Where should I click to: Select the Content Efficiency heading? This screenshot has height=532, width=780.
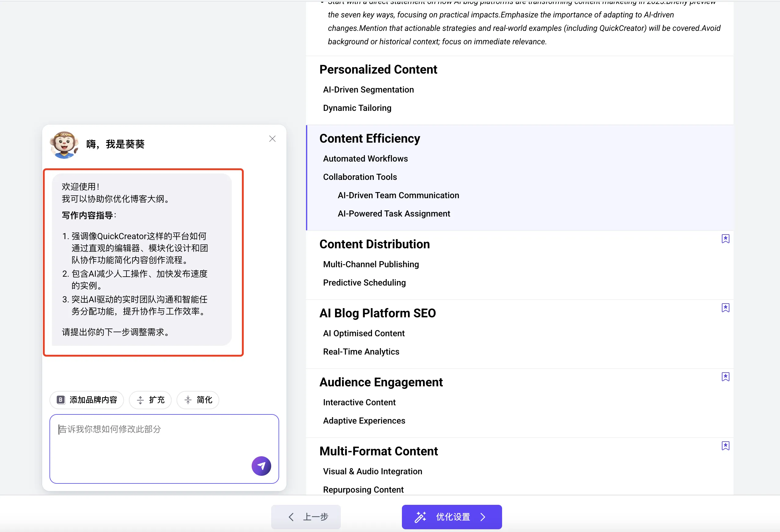tap(370, 138)
